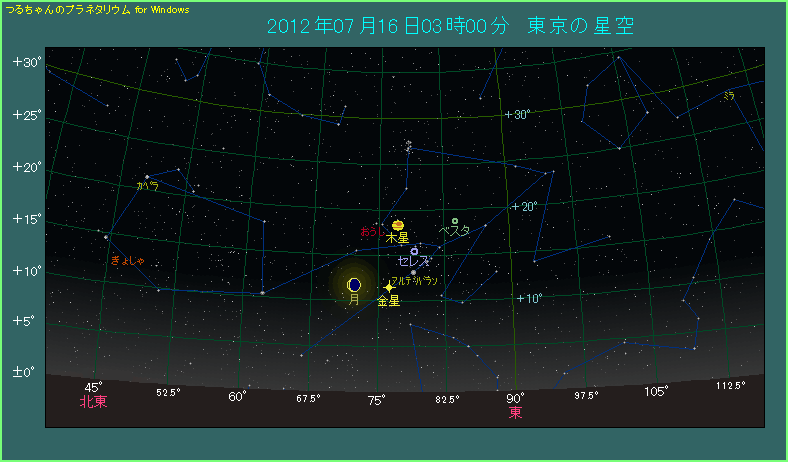
Task: Select the Aldebaran star dot
Action: [x=413, y=272]
